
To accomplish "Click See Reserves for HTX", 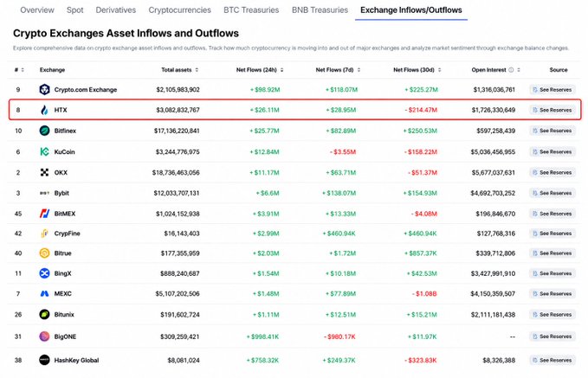I will pos(552,110).
